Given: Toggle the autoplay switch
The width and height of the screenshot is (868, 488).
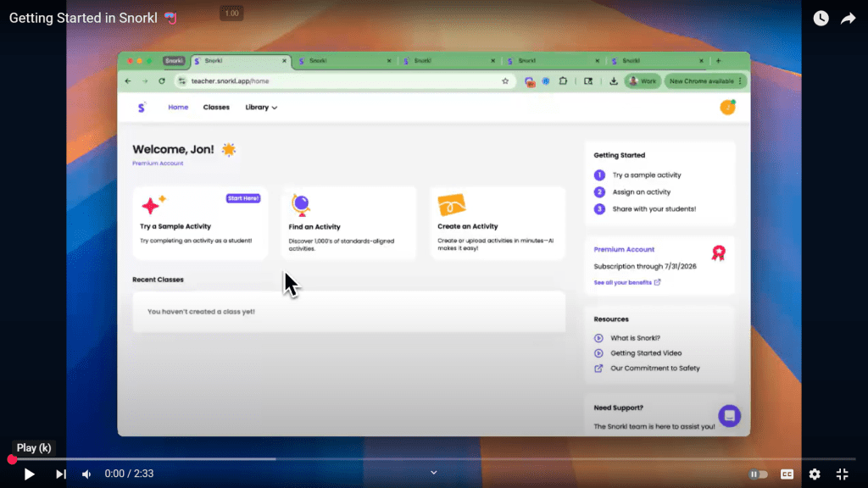Looking at the screenshot, I should click(759, 474).
